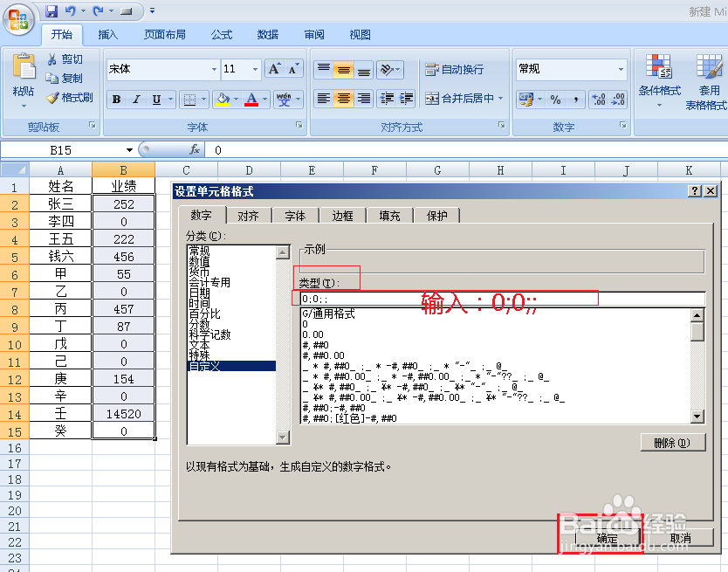Toggle bold formatting
Viewport: 728px width, 572px height.
pyautogui.click(x=117, y=99)
